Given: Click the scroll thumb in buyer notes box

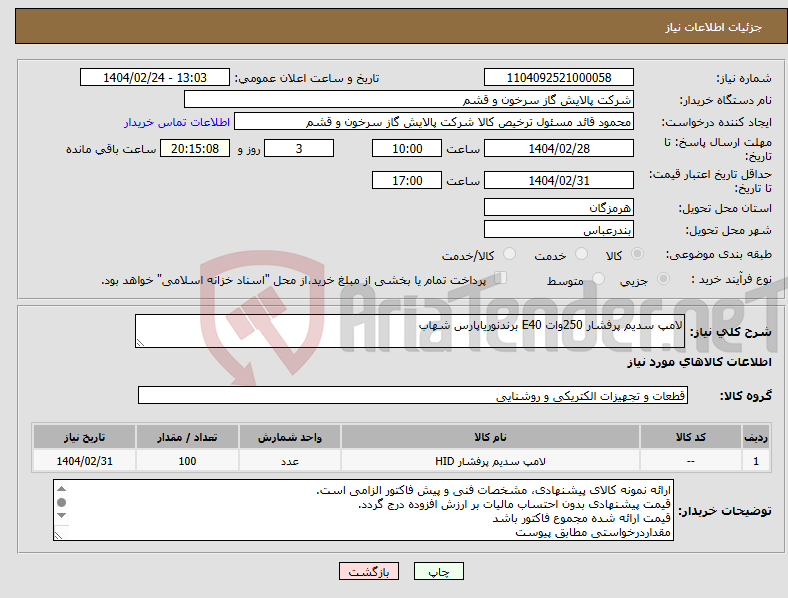Looking at the screenshot, I should point(61,502).
